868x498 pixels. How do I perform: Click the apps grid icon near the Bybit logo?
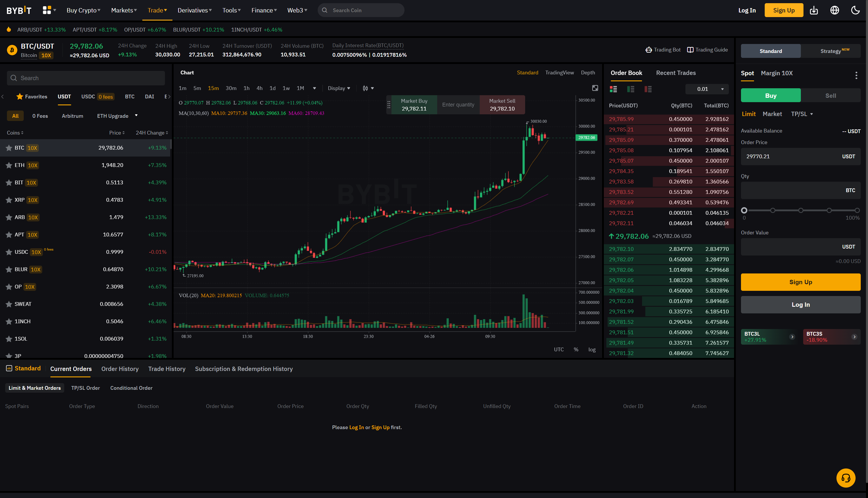point(47,10)
